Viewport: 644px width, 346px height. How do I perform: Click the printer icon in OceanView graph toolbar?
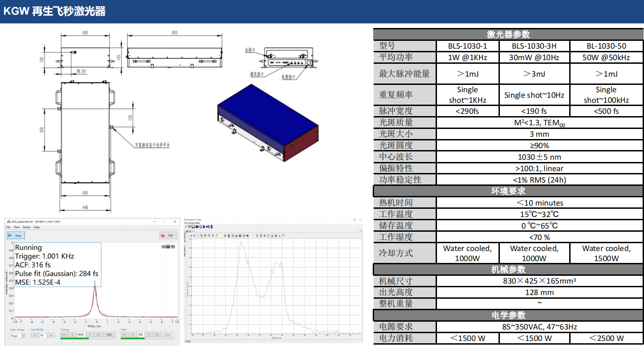(248, 235)
